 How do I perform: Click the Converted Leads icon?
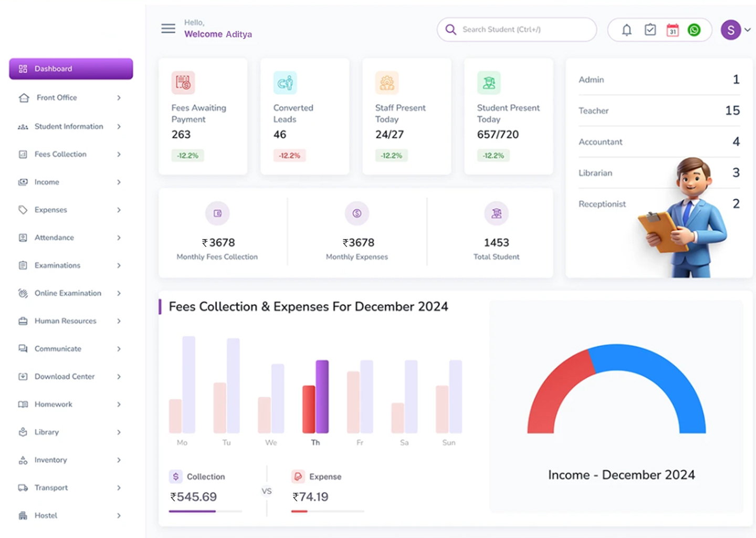(x=285, y=82)
